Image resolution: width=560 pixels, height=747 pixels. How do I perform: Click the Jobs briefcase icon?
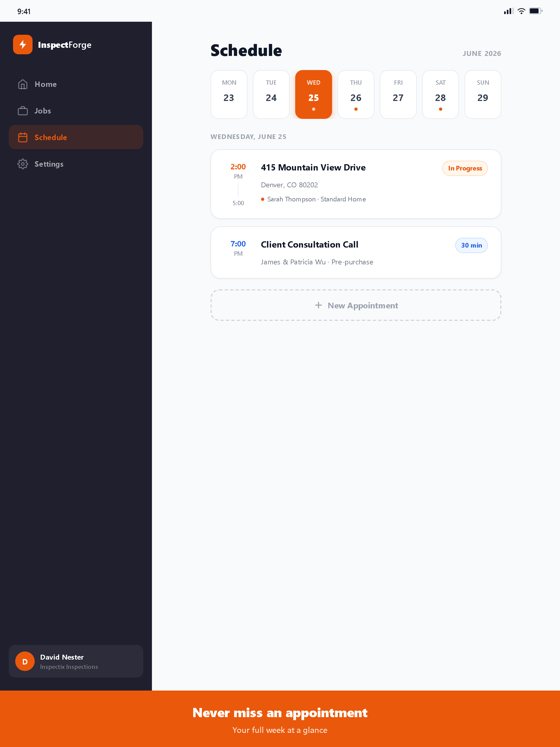coord(23,111)
